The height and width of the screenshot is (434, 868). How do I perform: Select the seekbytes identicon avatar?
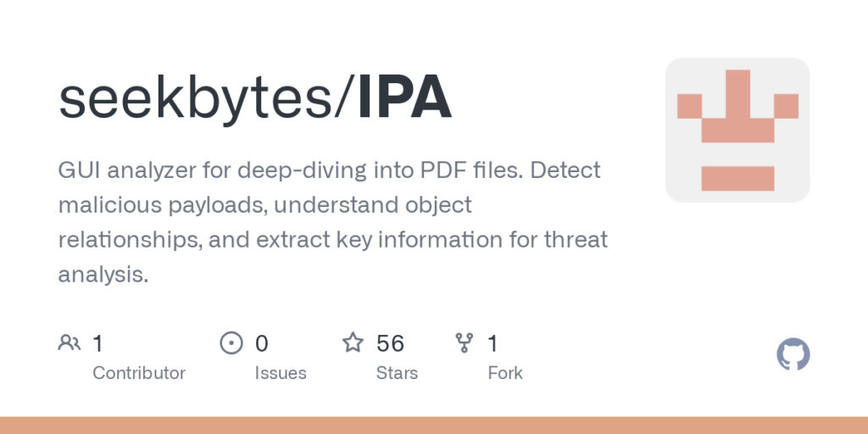tap(737, 130)
